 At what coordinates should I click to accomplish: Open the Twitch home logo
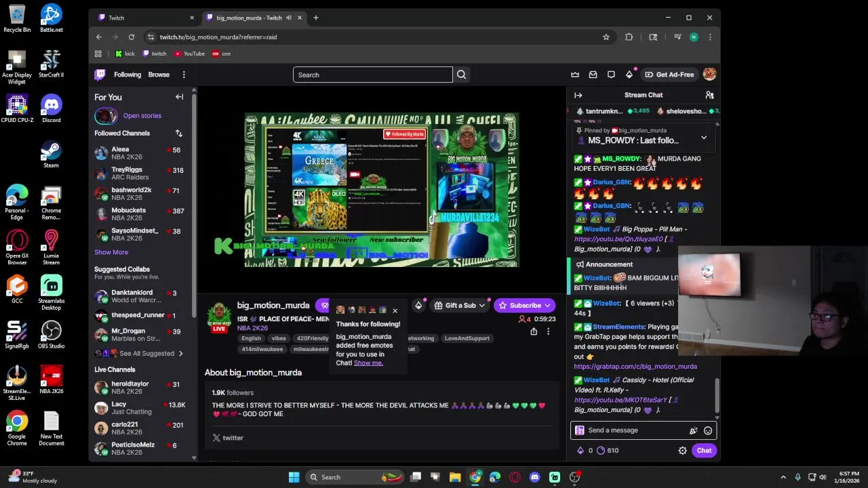pos(100,75)
